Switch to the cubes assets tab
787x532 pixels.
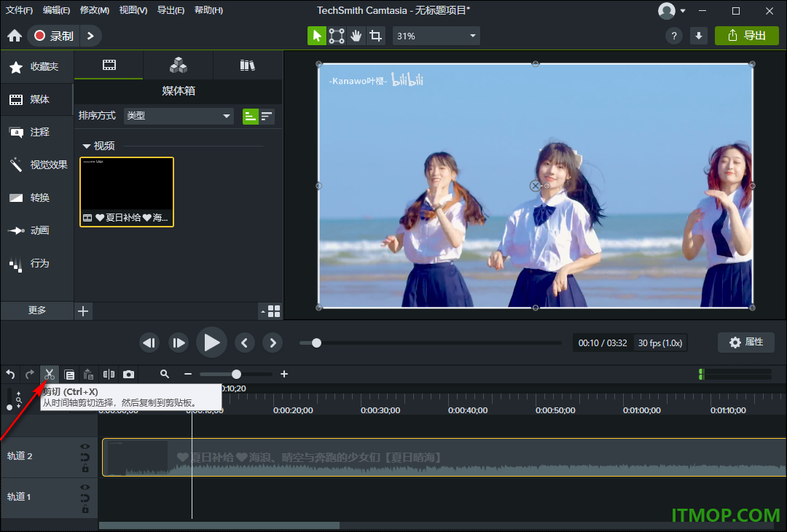pyautogui.click(x=179, y=65)
